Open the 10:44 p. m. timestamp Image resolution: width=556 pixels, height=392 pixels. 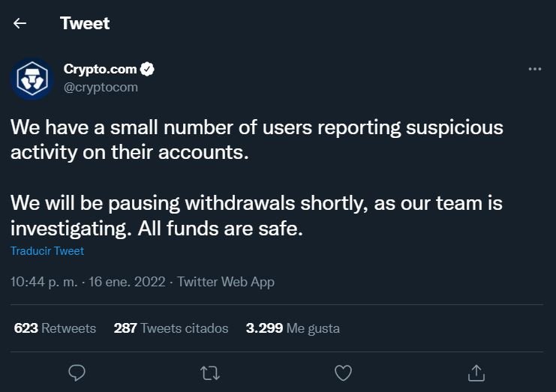[44, 282]
